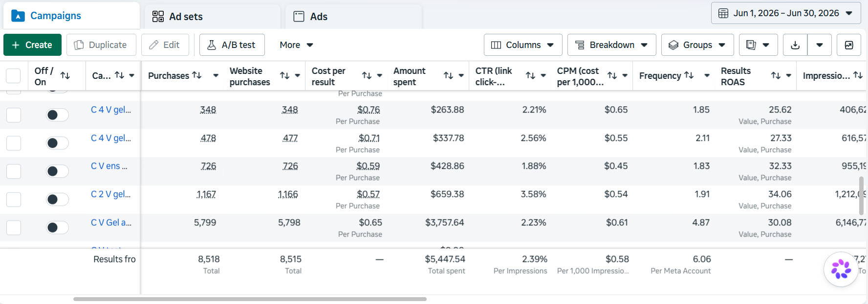Screen dimensions: 868x304
Task: Expand the export options caret
Action: pyautogui.click(x=820, y=45)
